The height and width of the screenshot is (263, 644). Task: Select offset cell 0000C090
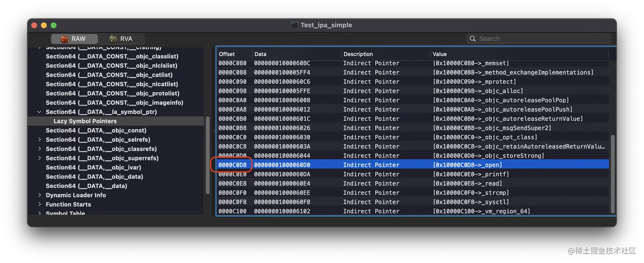click(x=232, y=82)
